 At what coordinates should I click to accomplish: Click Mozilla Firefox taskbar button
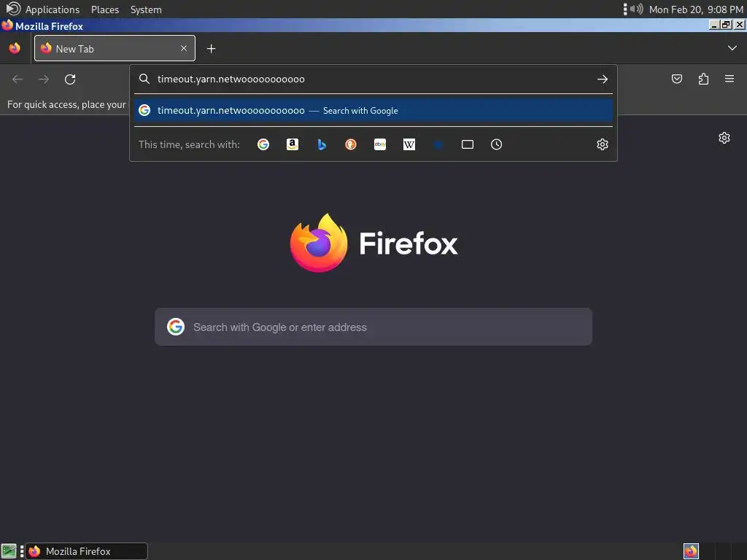pyautogui.click(x=86, y=551)
